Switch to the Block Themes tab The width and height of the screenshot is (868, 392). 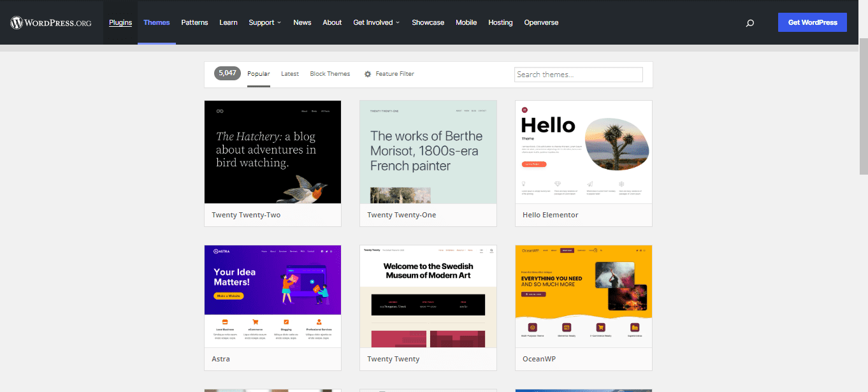click(330, 74)
